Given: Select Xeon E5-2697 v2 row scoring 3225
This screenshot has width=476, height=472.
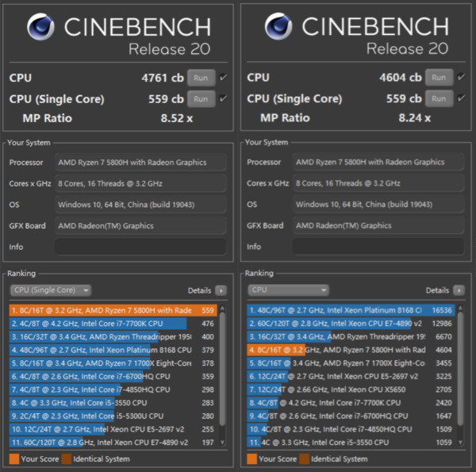Looking at the screenshot, I should pos(351,376).
